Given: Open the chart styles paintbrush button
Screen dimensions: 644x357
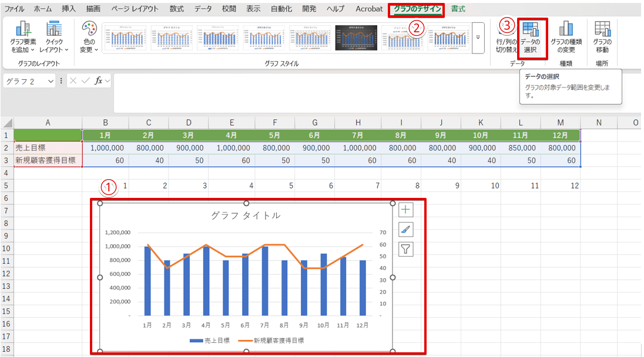Looking at the screenshot, I should pos(406,230).
